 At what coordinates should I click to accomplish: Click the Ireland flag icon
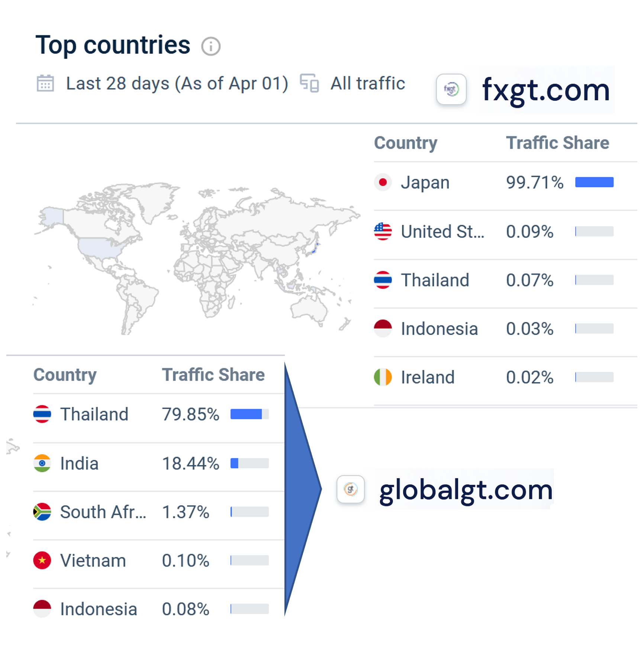(x=383, y=377)
